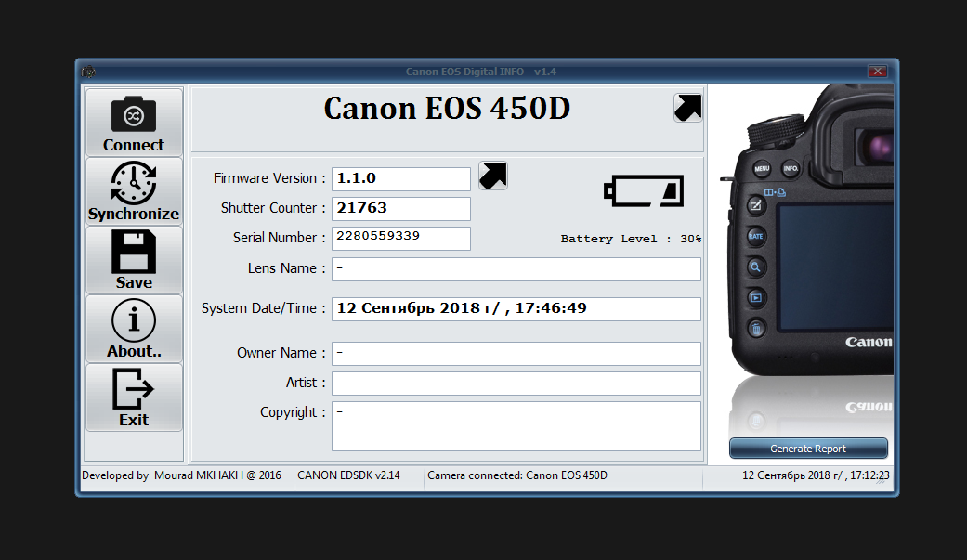Click arrow icon beside camera model name
Screen dimensions: 967x560
pos(687,109)
